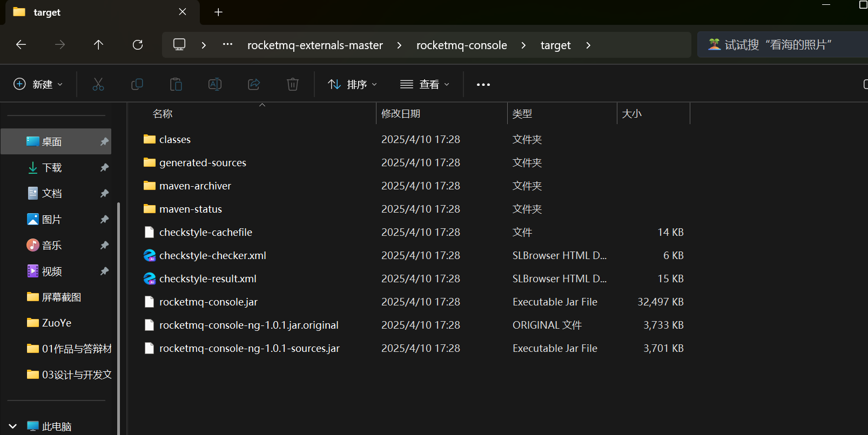Refresh the current folder view
Image resolution: width=868 pixels, height=435 pixels.
pyautogui.click(x=138, y=45)
